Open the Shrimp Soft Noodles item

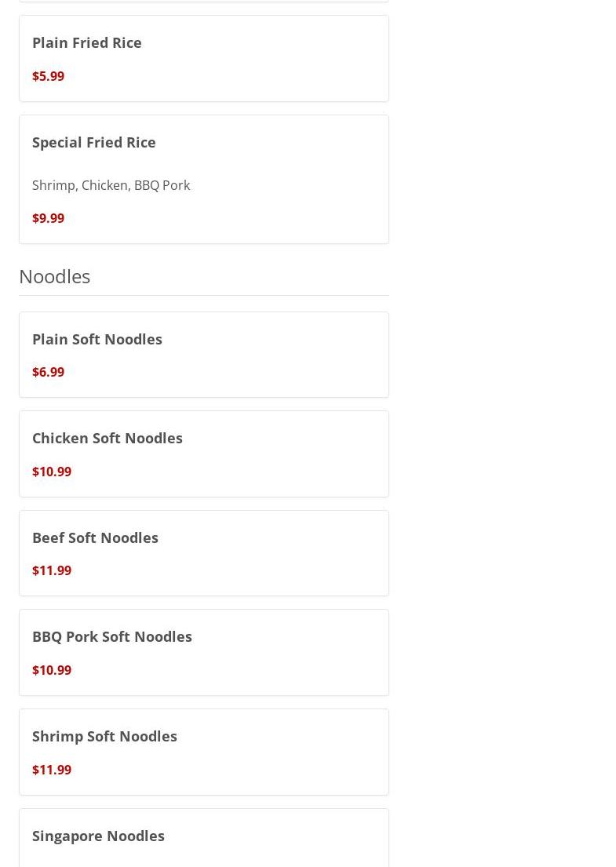(204, 752)
